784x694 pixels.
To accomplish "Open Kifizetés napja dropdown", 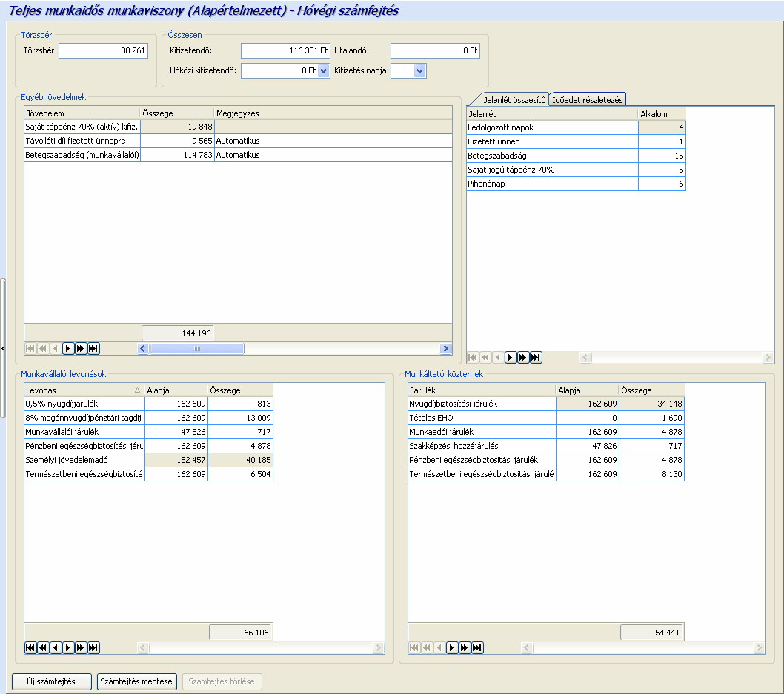I will (420, 70).
